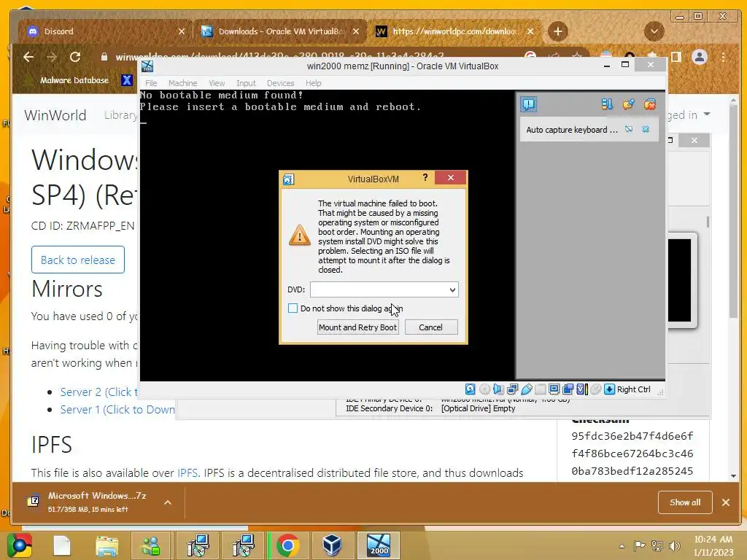Click Cancel in the VirtualBoxVM dialog

430,327
